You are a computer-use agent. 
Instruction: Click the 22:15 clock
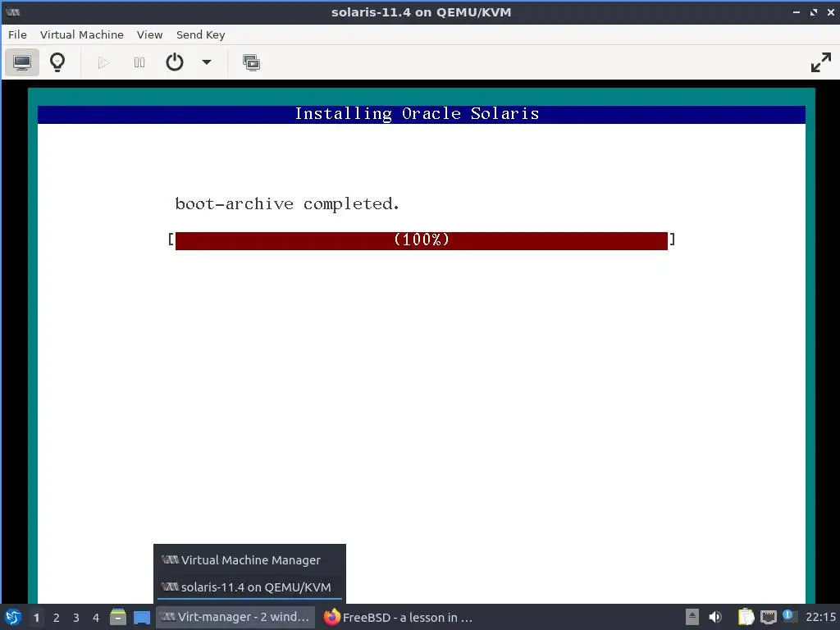pos(820,617)
